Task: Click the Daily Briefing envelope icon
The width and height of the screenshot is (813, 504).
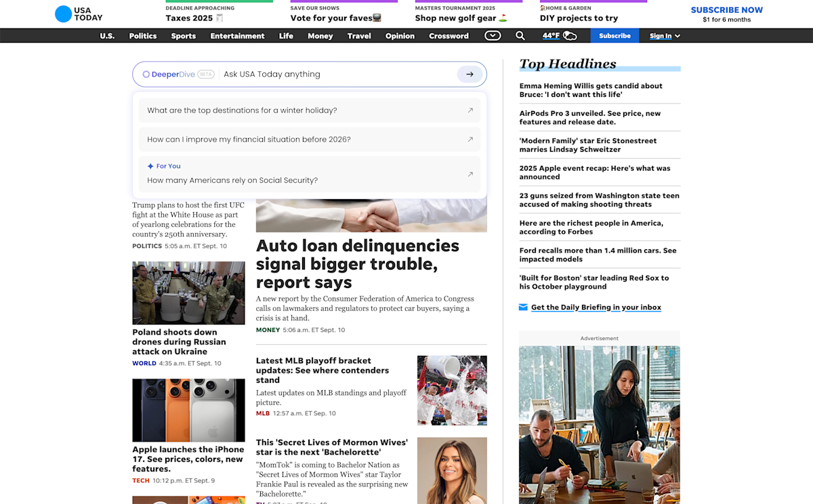Action: [x=523, y=308]
